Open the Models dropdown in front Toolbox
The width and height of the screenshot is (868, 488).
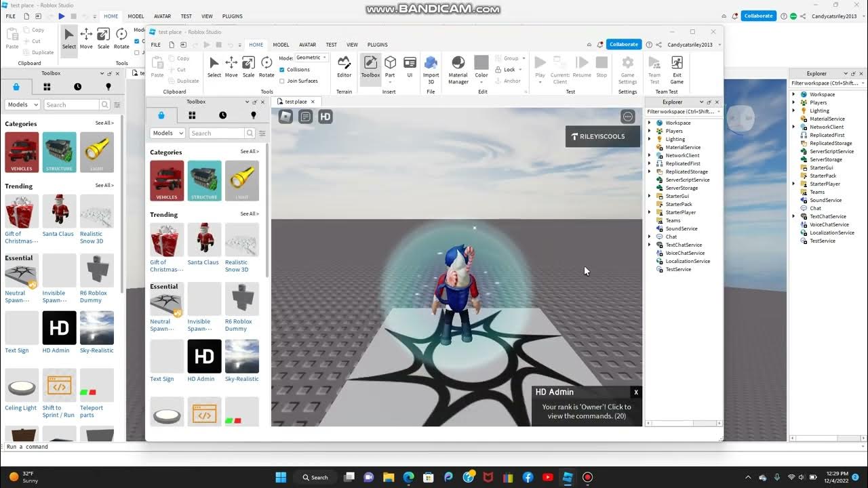pyautogui.click(x=167, y=134)
